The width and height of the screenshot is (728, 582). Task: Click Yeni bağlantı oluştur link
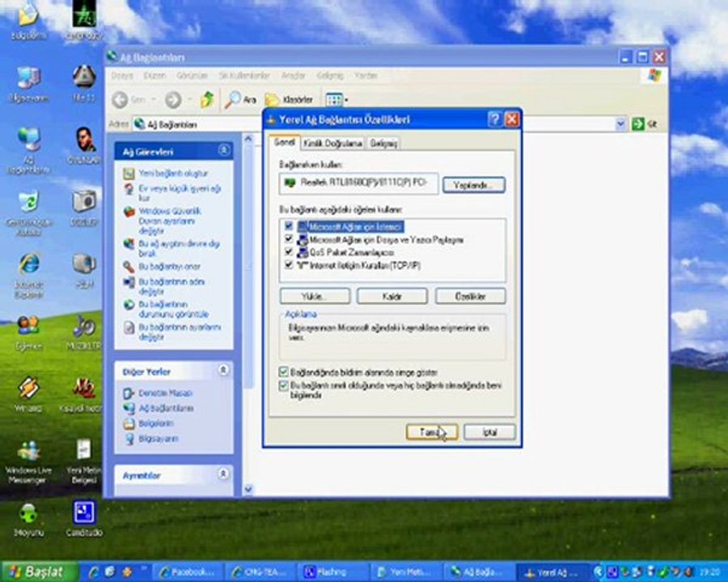click(x=173, y=173)
